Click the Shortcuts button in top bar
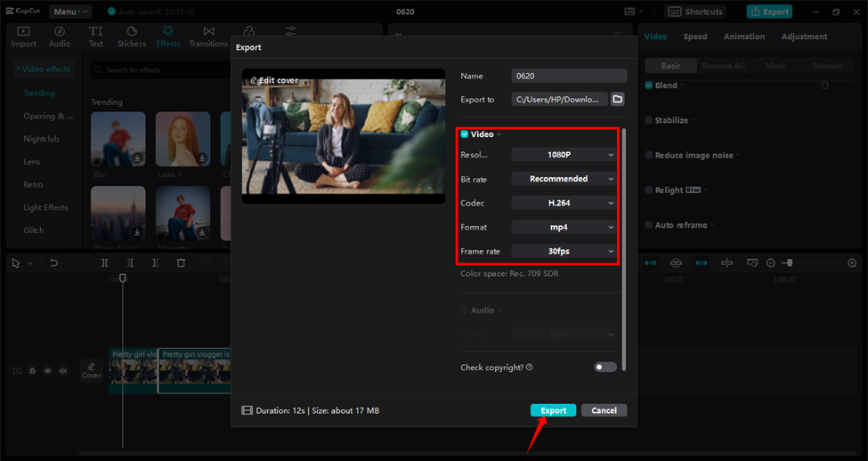The image size is (868, 461). [695, 12]
